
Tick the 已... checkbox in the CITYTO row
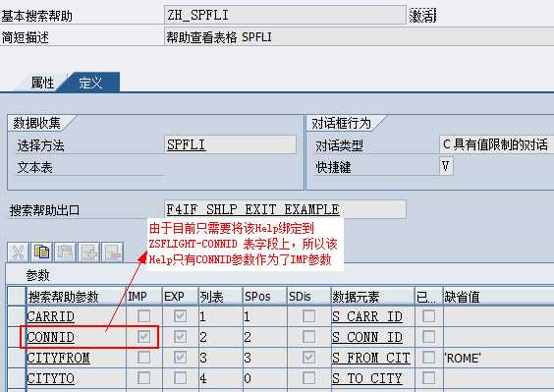point(428,378)
